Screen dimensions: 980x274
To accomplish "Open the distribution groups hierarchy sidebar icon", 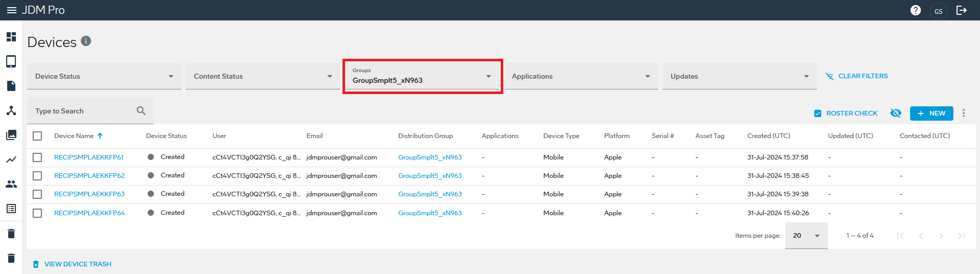I will [x=11, y=110].
